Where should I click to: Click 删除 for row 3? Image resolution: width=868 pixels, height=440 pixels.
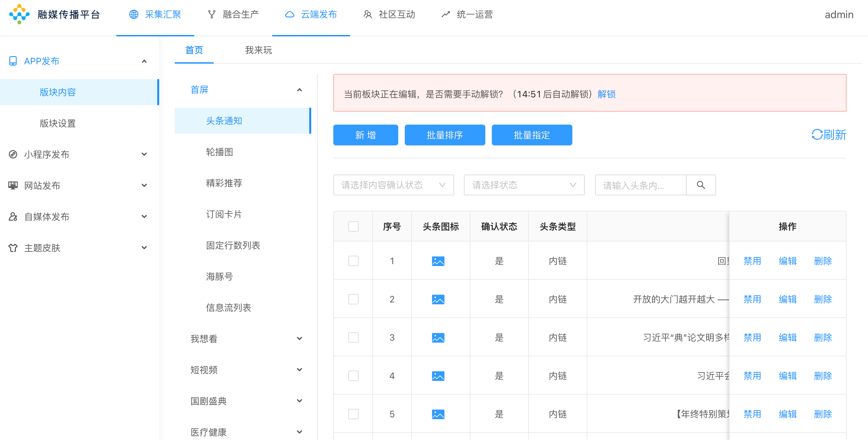tap(823, 338)
